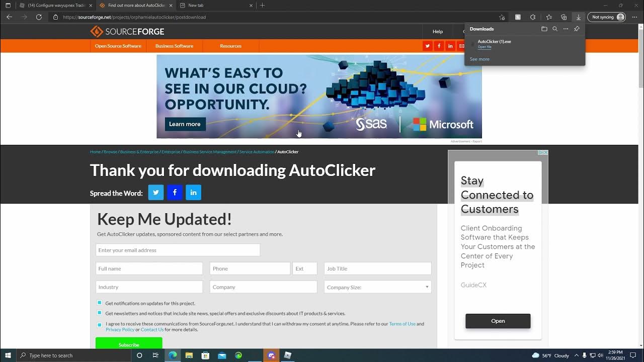Open the Contact Us link
Screen dimensions: 644x362
pyautogui.click(x=152, y=330)
